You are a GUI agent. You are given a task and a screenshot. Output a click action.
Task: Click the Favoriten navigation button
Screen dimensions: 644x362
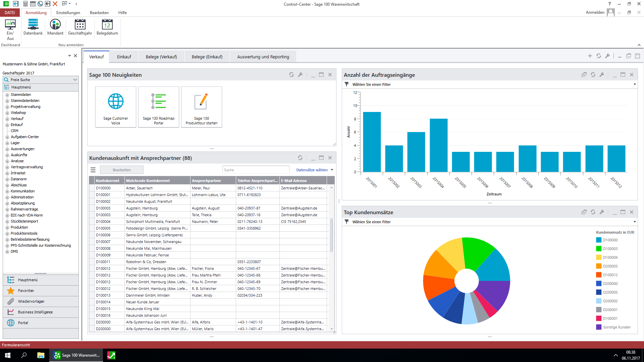[26, 291]
